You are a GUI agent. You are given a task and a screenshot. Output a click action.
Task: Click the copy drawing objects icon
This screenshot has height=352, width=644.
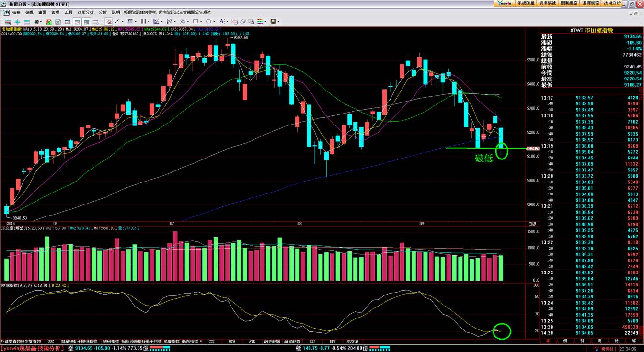(235, 22)
